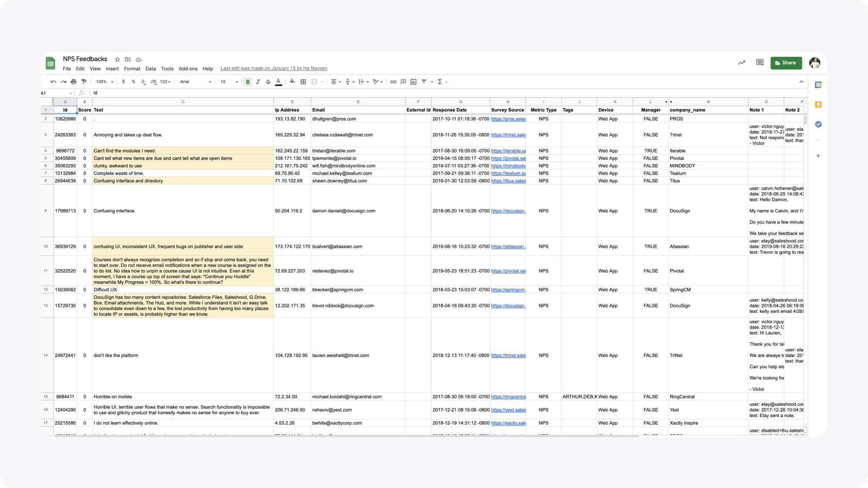Screen dimensions: 868x488
Task: Toggle strikethrough formatting
Action: pyautogui.click(x=268, y=82)
